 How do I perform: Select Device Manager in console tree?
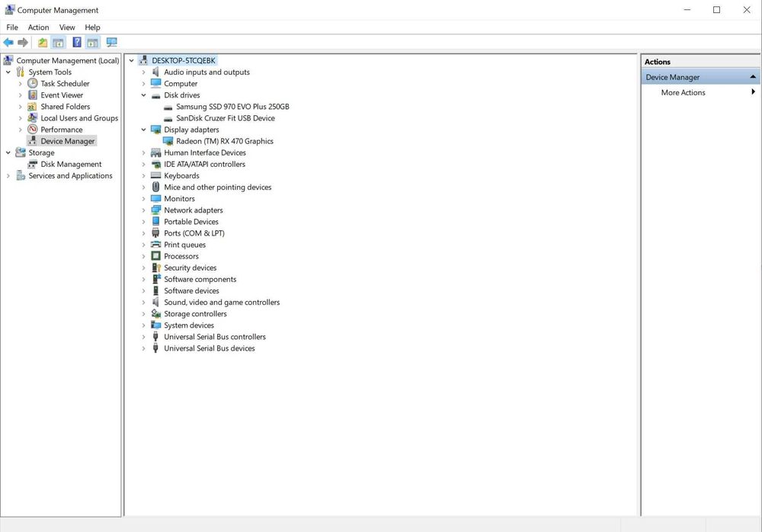pos(68,141)
